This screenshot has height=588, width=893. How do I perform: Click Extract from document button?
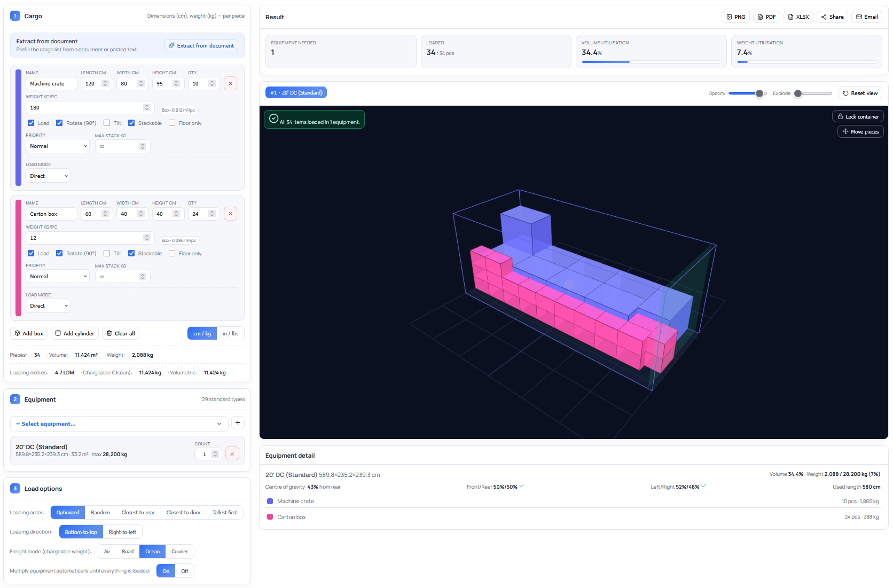pyautogui.click(x=201, y=45)
